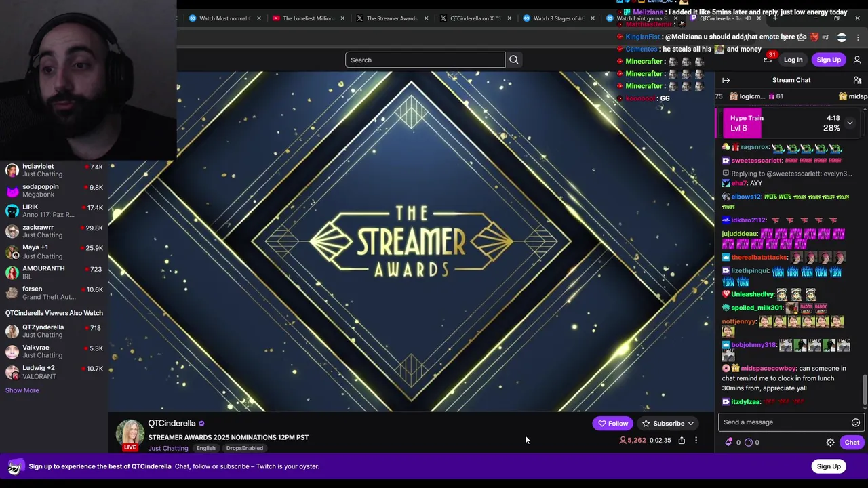Click the LIRIK channel avatar
The image size is (868, 488).
pyautogui.click(x=12, y=211)
